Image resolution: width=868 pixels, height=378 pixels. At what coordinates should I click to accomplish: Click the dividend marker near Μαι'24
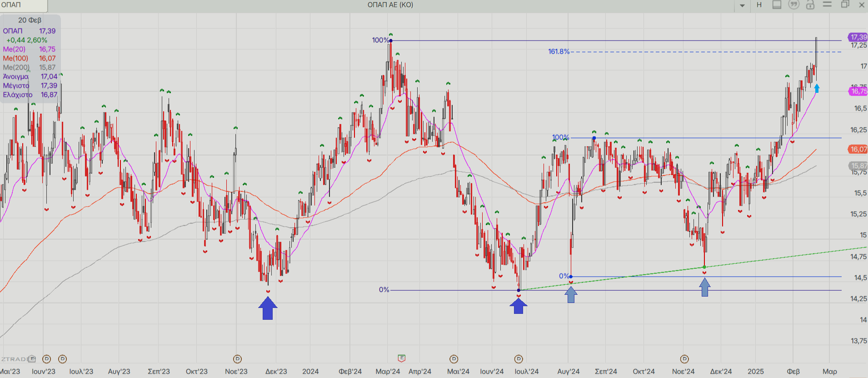[454, 359]
